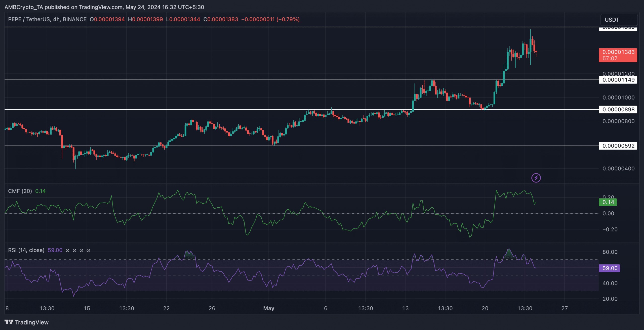Click the '13' date label on time axis
The image size is (644, 330).
(x=405, y=308)
